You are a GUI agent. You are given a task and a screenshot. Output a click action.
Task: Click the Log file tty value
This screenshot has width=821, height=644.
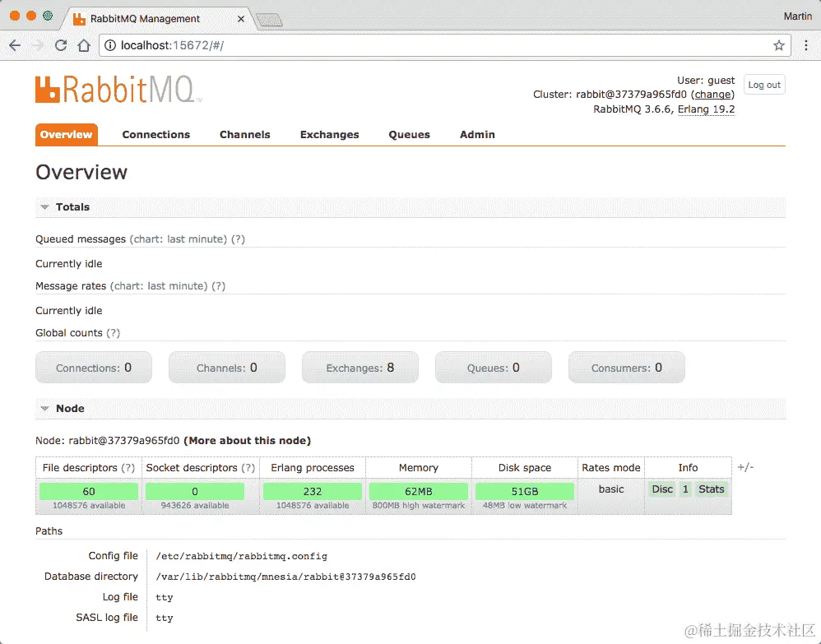164,597
